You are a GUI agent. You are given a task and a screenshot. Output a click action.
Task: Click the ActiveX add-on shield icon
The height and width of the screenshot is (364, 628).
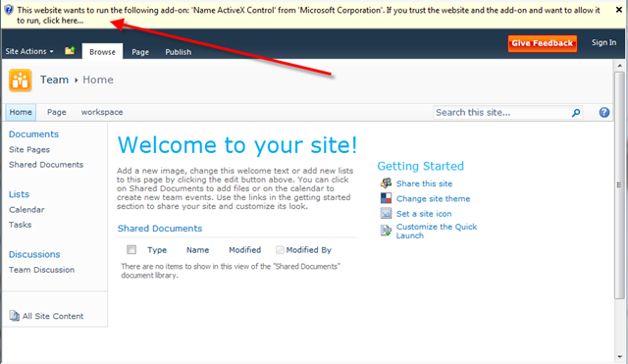point(9,10)
